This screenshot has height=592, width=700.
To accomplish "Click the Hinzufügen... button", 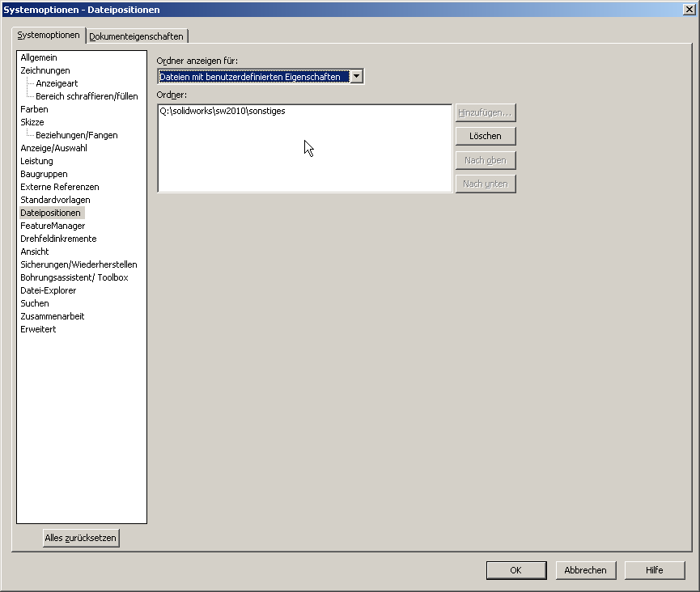I will pyautogui.click(x=486, y=112).
